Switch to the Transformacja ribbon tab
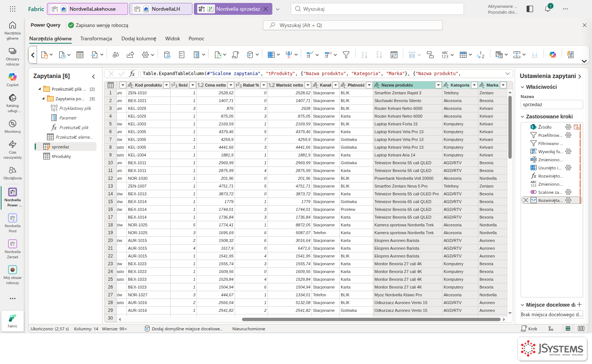The width and height of the screenshot is (592, 364). pos(96,38)
